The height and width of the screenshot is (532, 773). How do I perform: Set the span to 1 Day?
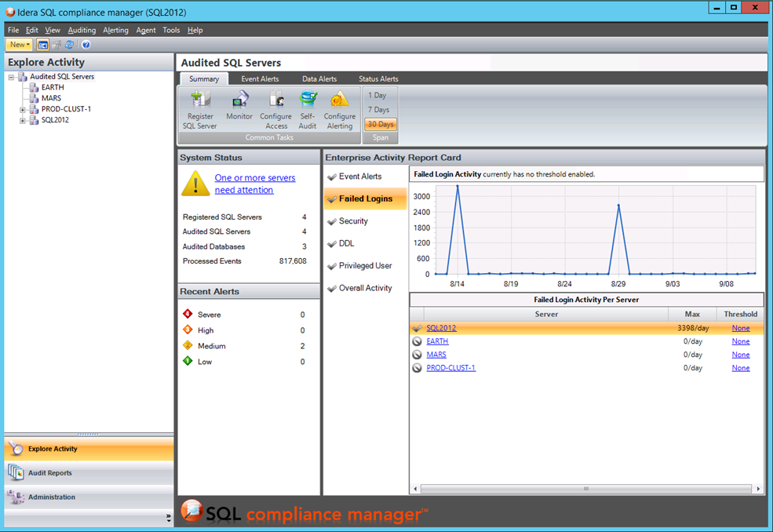point(380,96)
